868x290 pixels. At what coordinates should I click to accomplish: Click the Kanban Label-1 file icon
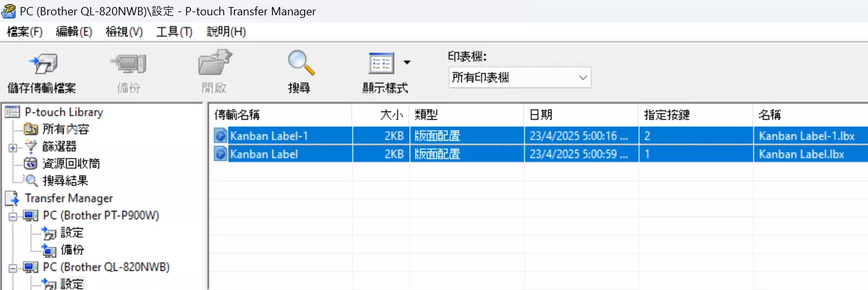point(220,136)
